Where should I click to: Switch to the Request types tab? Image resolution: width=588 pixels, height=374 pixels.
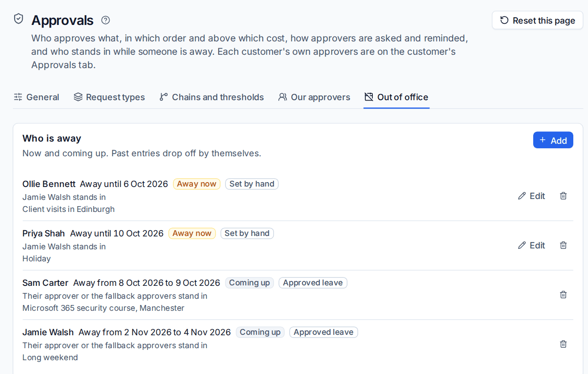coord(110,97)
